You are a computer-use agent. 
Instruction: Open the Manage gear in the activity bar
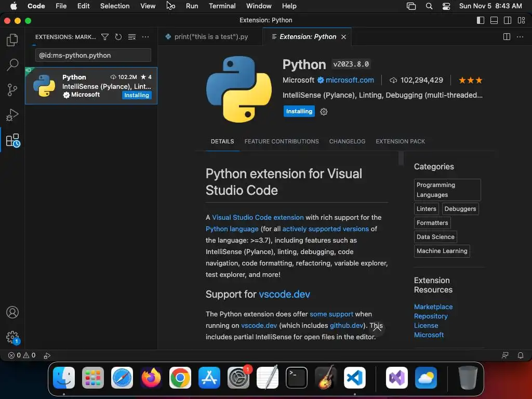13,337
